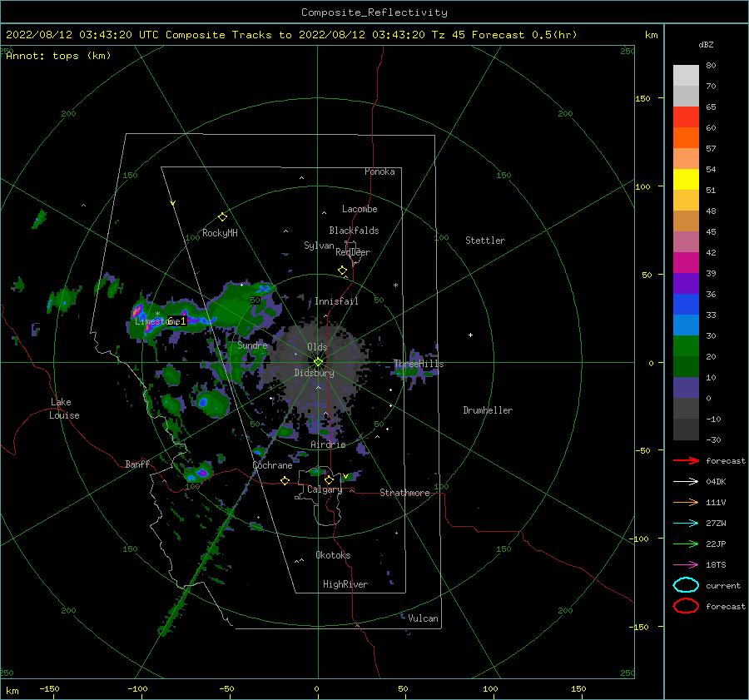Screen dimensions: 749x700
Task: Click the storm cell west of Cochrane
Action: [x=197, y=473]
